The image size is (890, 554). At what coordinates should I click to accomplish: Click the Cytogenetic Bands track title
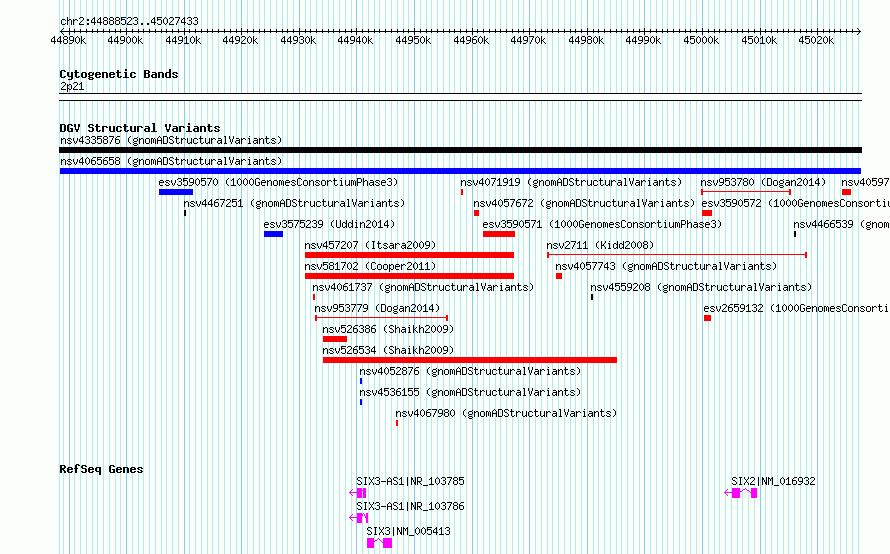pos(119,74)
